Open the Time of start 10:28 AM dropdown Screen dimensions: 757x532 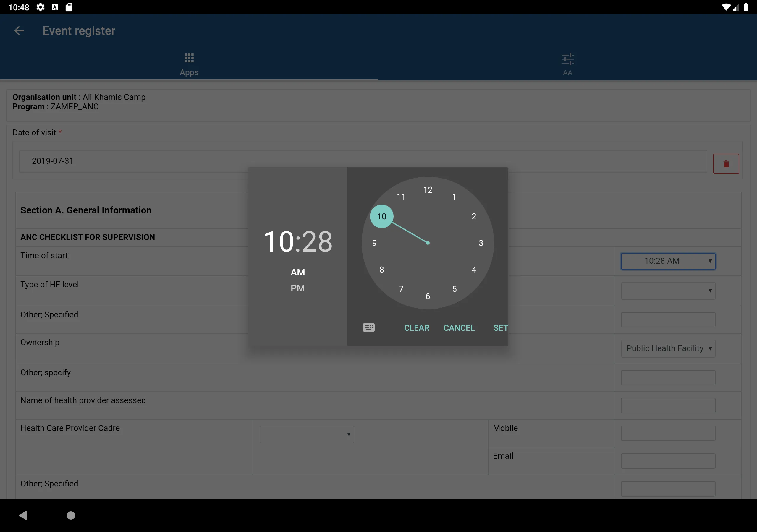point(668,261)
